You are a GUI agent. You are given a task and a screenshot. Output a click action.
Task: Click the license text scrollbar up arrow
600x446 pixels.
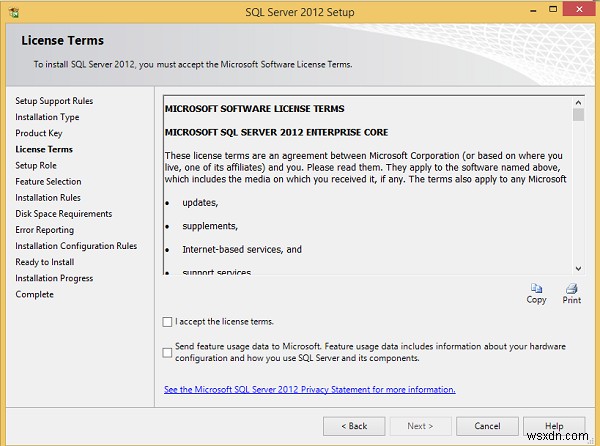click(x=578, y=101)
